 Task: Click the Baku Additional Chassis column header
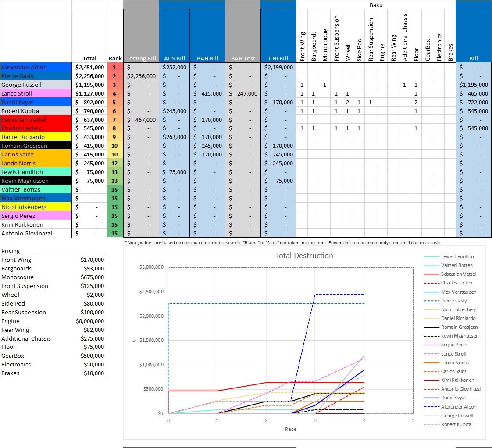click(404, 37)
